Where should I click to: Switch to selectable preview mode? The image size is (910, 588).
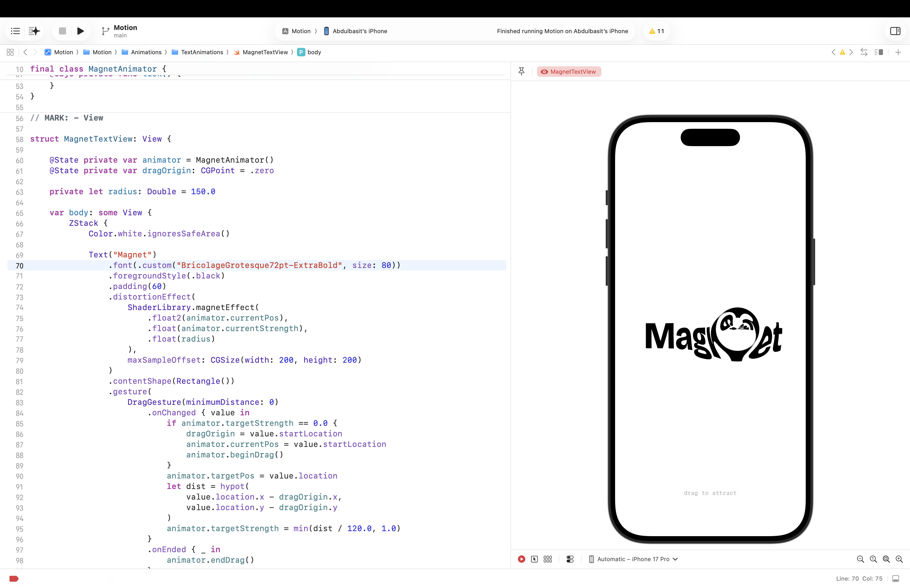534,559
